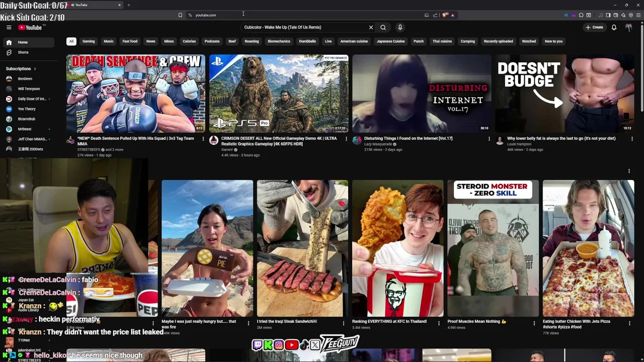The height and width of the screenshot is (362, 644).
Task: Select the Fast food filter chip
Action: 130,41
